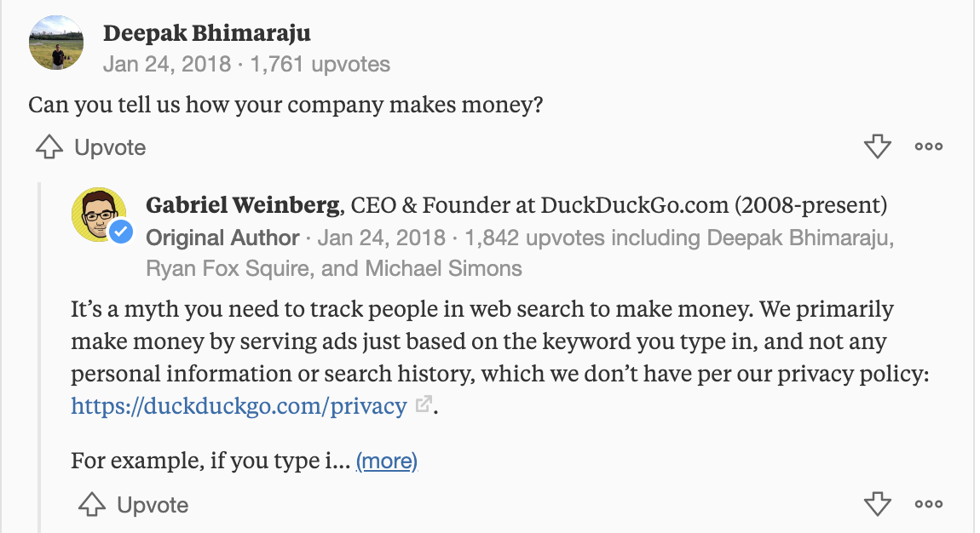Downvote Gabriel Weinberg's answer
980x533 pixels.
877,505
